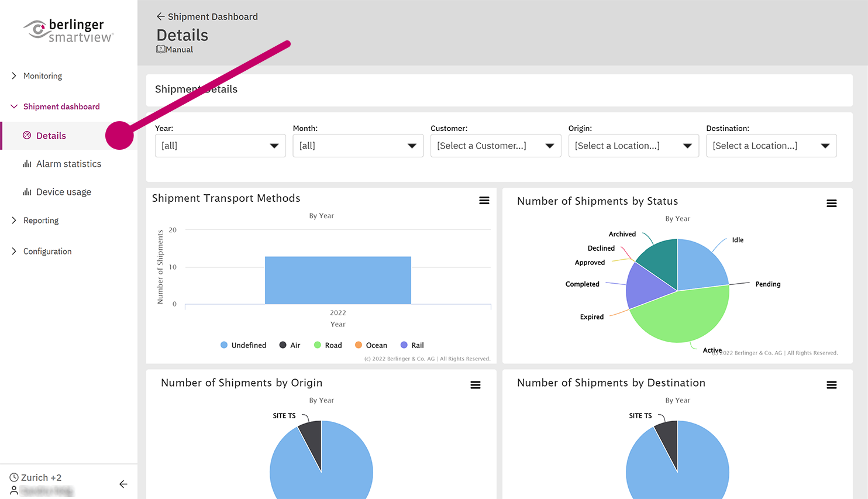
Task: Click the Details gauge icon in sidebar
Action: coord(27,135)
